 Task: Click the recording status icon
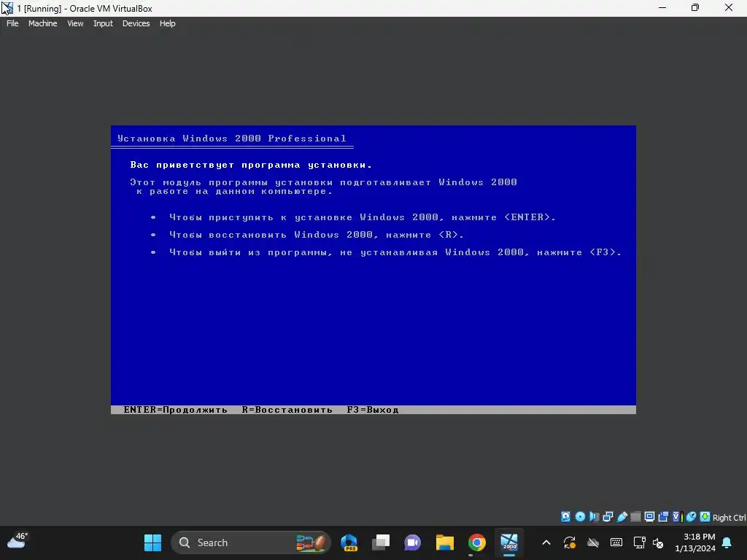coord(663,517)
